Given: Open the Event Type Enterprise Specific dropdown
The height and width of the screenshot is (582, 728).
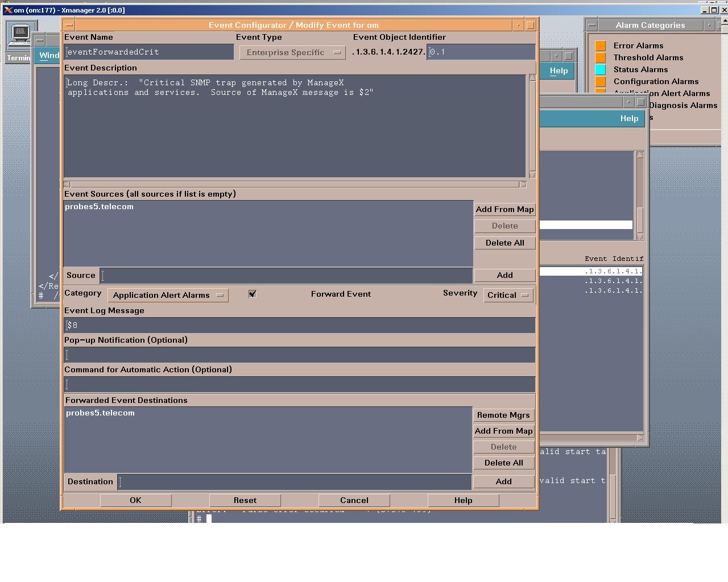Looking at the screenshot, I should coord(292,52).
